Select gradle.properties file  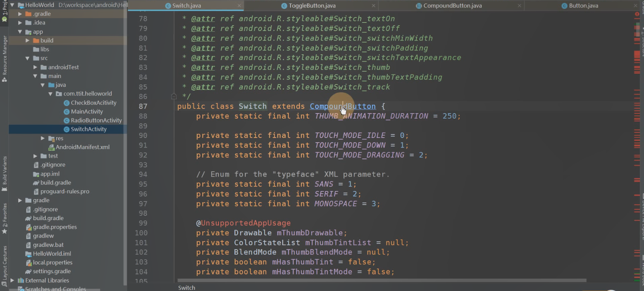click(55, 227)
